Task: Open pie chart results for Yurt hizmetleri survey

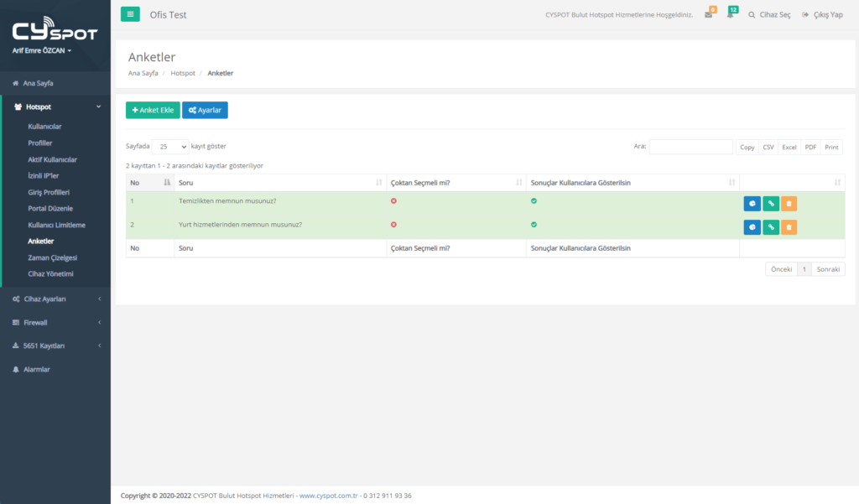Action: coord(752,227)
